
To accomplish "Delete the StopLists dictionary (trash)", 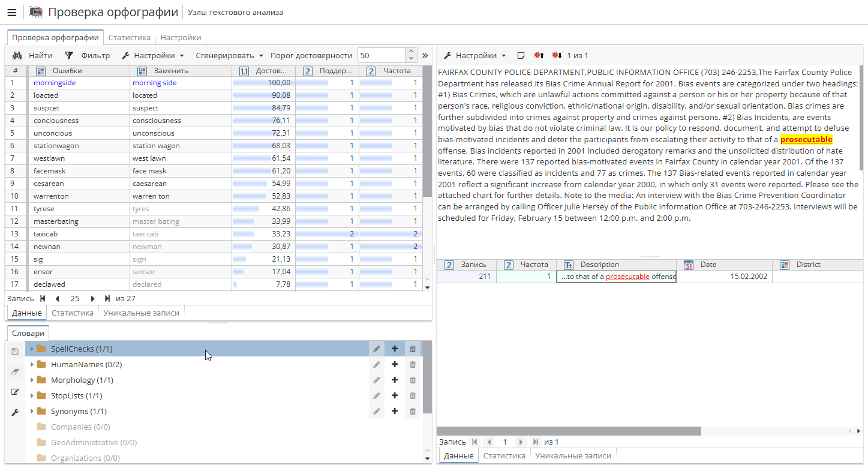I will click(x=413, y=395).
